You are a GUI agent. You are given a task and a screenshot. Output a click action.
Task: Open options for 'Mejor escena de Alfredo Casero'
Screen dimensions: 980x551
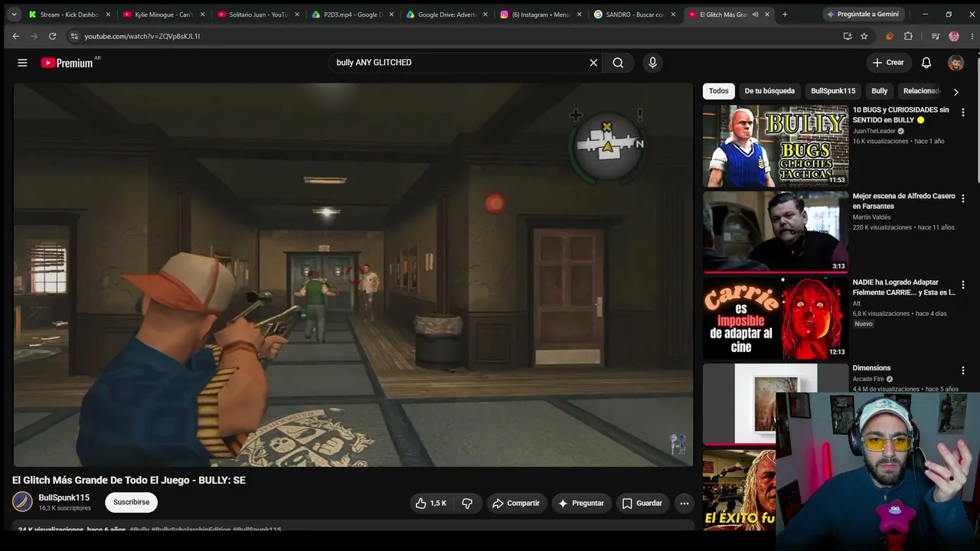[x=963, y=199]
